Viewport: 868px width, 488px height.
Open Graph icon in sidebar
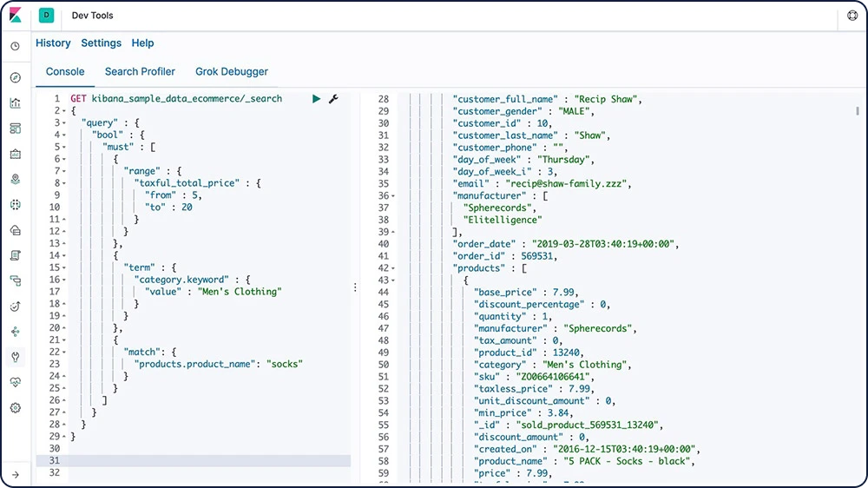click(16, 332)
